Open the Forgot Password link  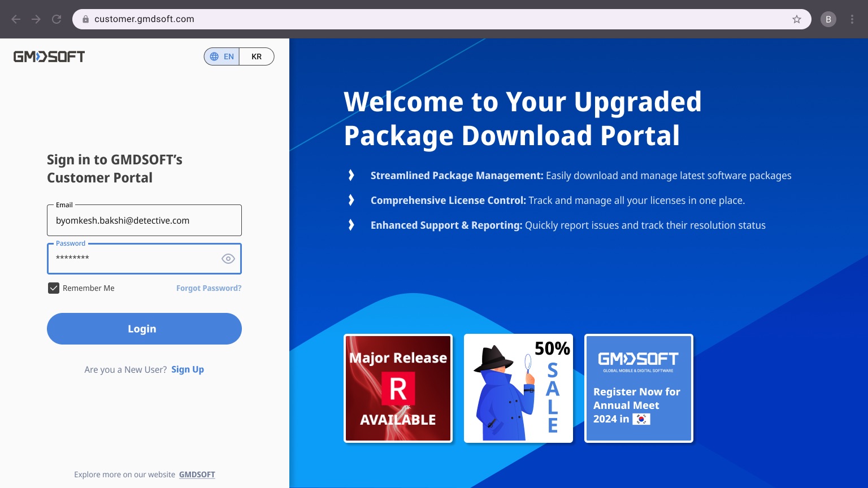(x=209, y=288)
